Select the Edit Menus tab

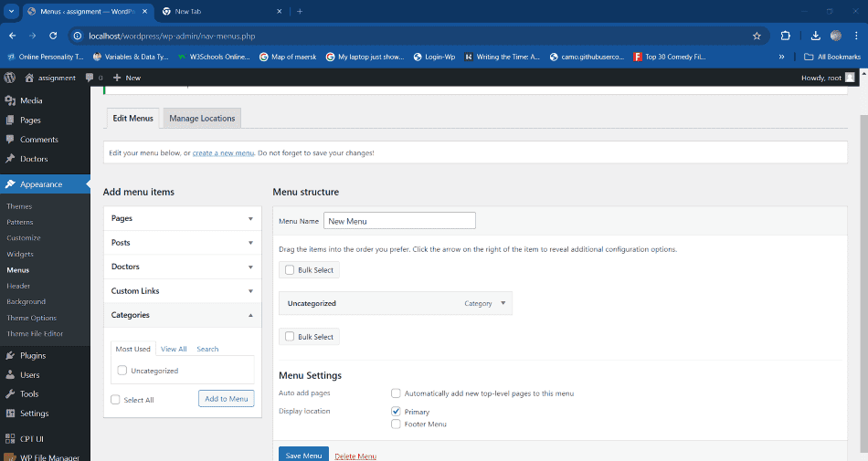point(132,119)
